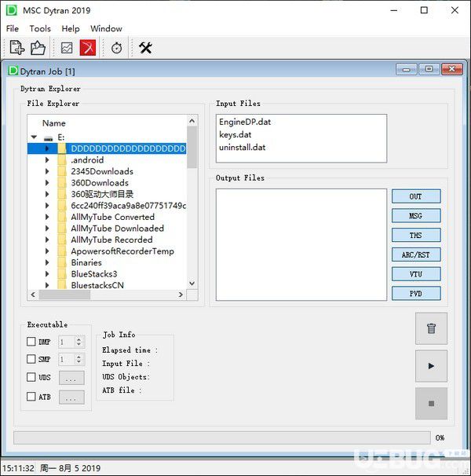
Task: Select uninstall.dat input file
Action: coord(243,147)
